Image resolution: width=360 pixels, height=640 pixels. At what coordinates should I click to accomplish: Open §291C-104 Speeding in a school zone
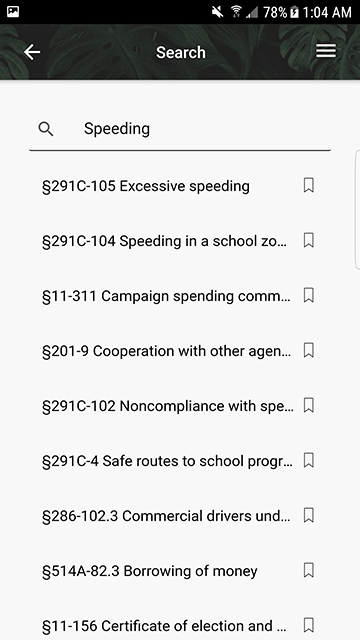coord(164,241)
